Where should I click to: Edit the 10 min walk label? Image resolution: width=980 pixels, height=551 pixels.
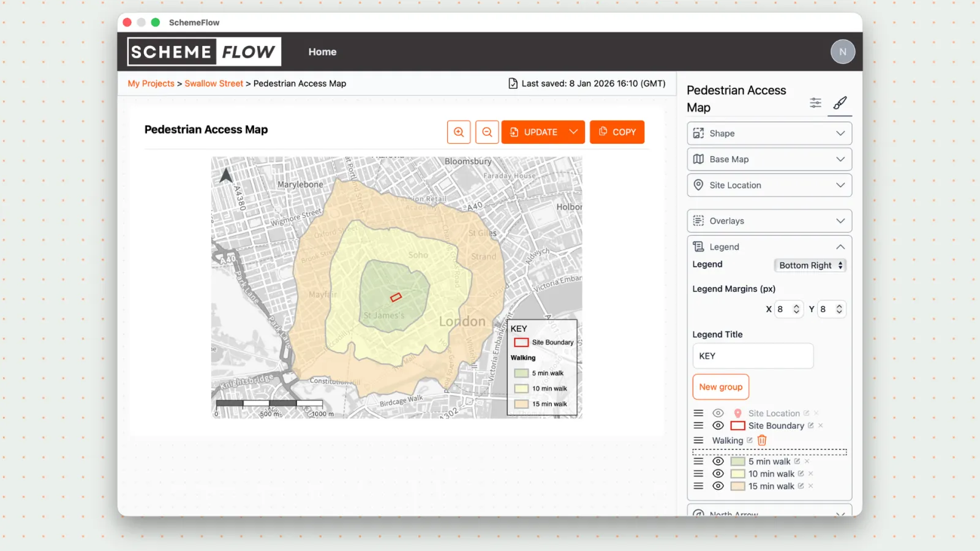pyautogui.click(x=801, y=473)
